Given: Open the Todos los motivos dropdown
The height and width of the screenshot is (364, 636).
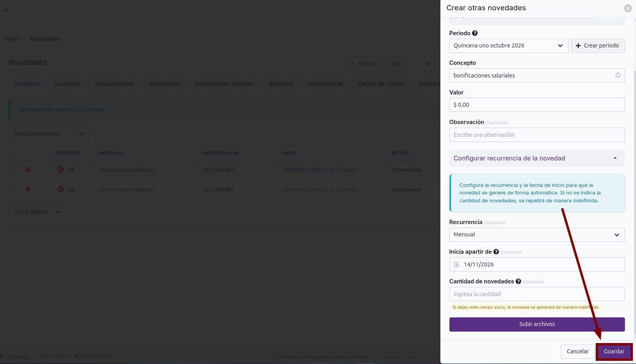Looking at the screenshot, I should click(x=49, y=134).
